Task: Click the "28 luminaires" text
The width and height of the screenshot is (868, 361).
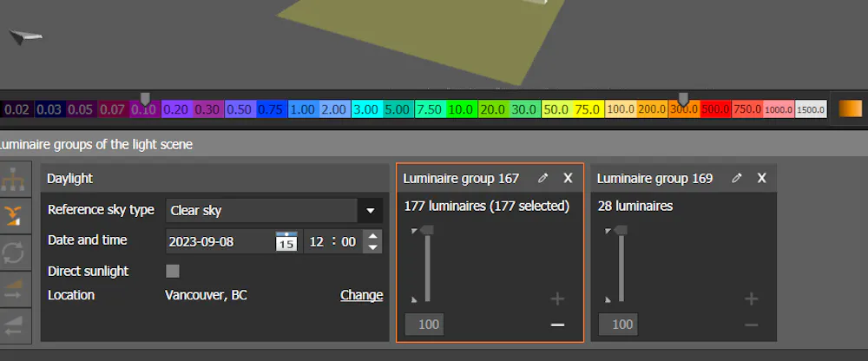Action: 635,206
